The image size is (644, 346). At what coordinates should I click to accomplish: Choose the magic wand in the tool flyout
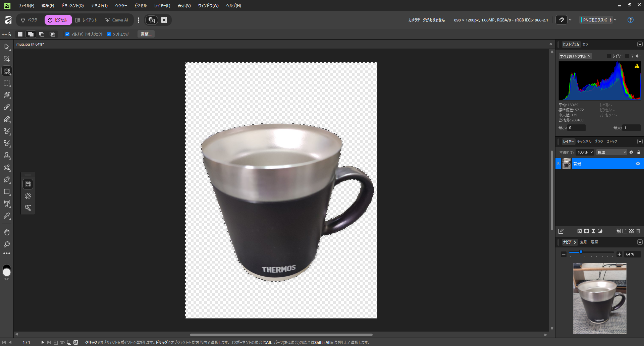click(x=28, y=208)
